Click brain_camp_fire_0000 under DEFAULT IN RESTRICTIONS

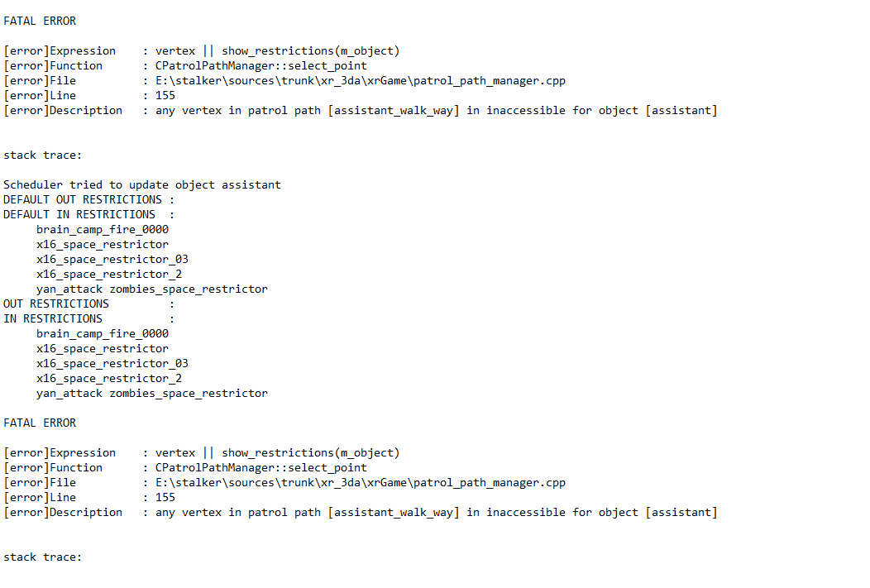pos(103,229)
